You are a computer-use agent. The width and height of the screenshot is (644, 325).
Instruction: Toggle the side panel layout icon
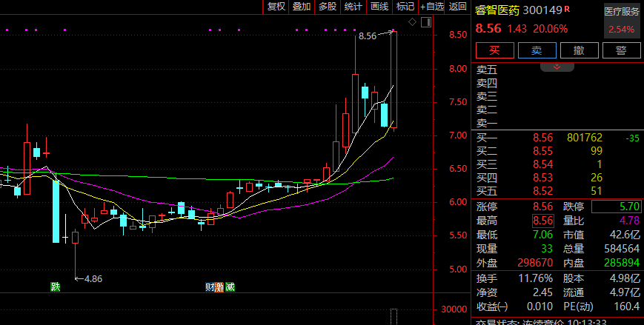[425, 22]
